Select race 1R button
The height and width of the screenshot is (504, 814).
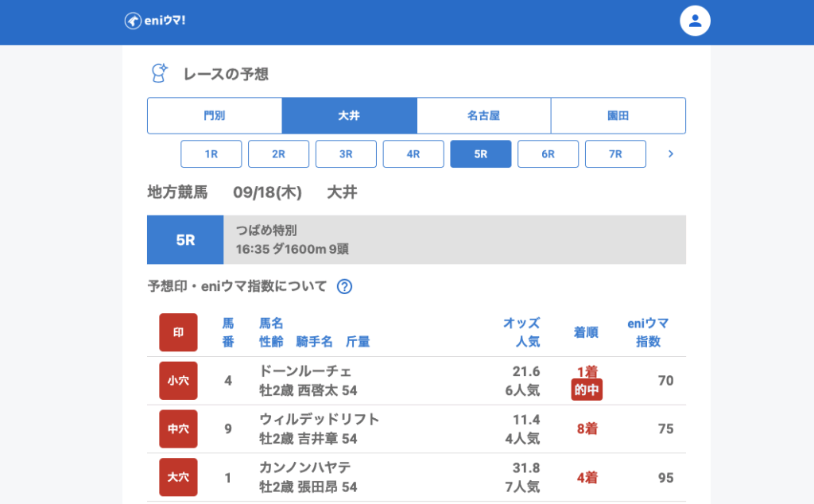coord(211,154)
